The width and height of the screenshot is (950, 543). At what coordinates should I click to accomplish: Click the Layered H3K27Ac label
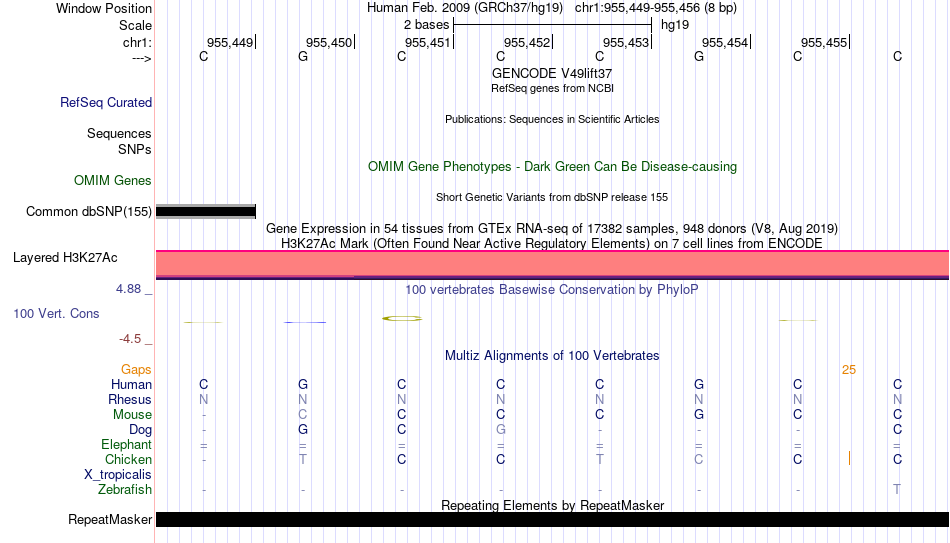(x=65, y=258)
